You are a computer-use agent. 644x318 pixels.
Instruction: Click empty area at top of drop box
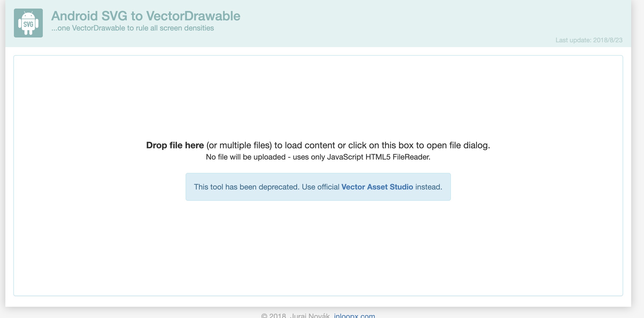tap(318, 86)
